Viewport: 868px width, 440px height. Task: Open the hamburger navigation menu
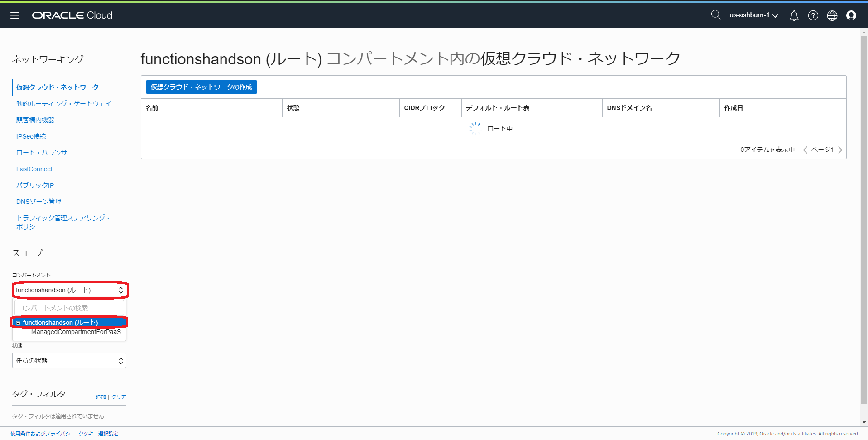[15, 15]
